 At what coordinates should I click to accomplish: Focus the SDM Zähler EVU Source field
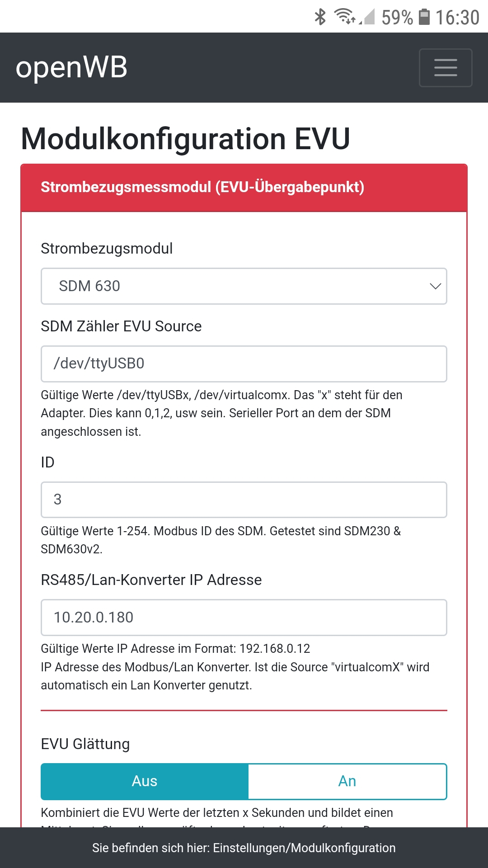[244, 364]
